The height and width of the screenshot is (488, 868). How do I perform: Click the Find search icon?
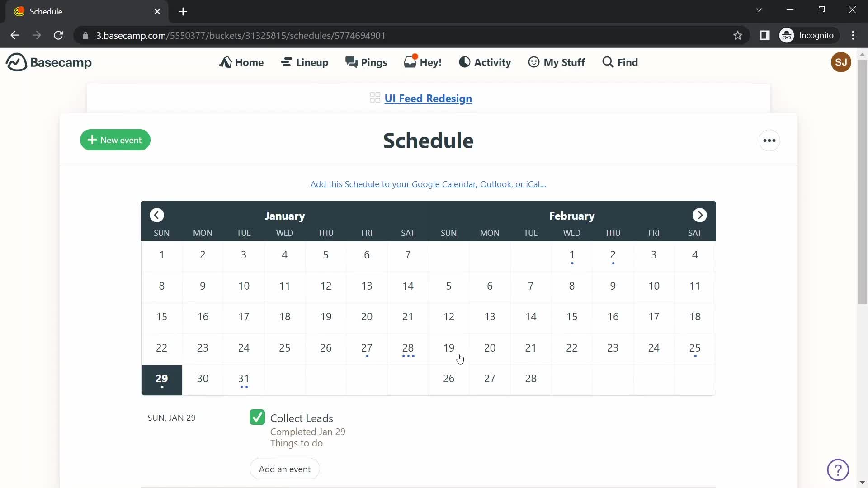[x=608, y=62]
